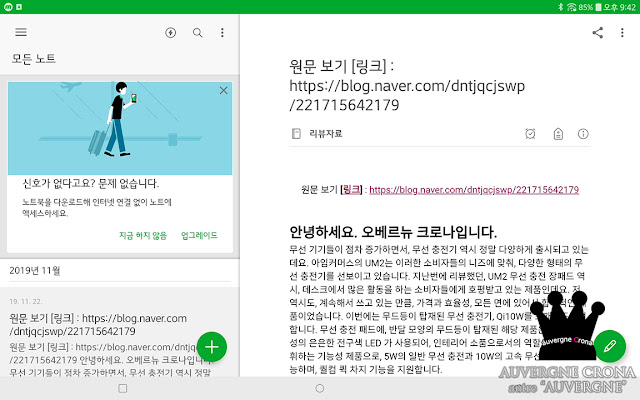Open the note view overflow menu

point(622,33)
